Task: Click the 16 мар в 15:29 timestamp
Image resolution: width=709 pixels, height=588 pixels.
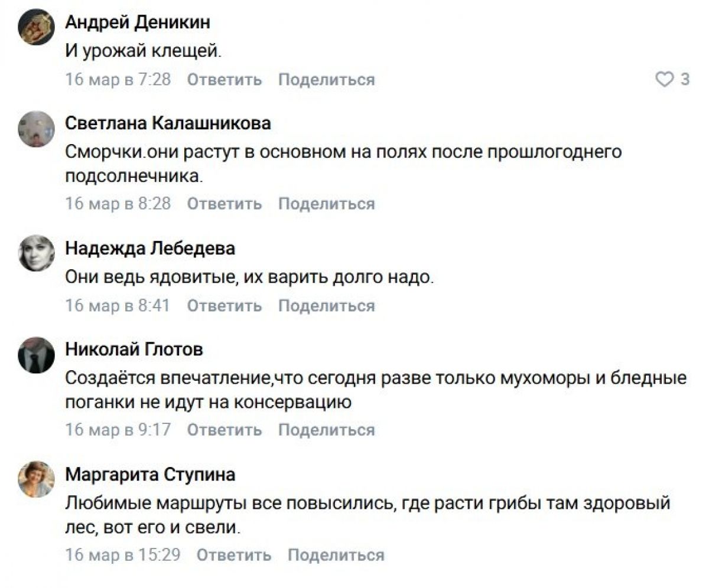Action: tap(122, 555)
